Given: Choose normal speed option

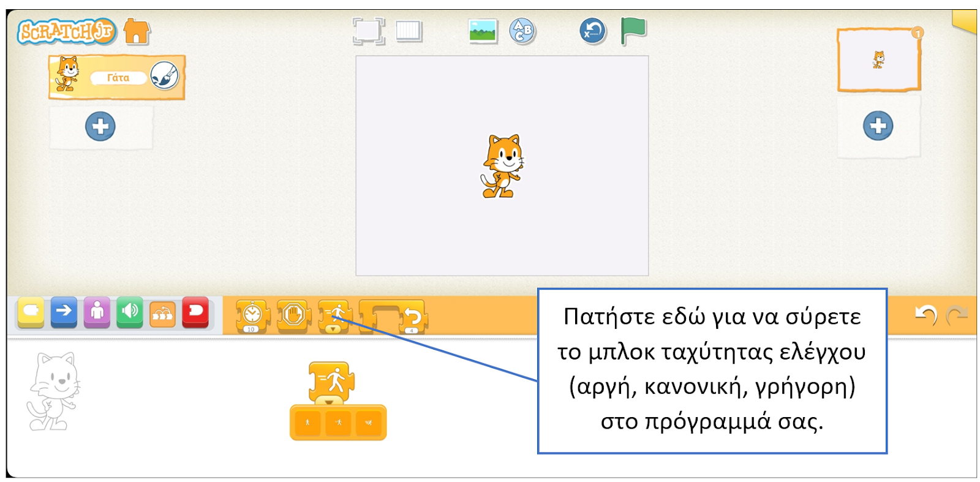Looking at the screenshot, I should click(x=338, y=423).
